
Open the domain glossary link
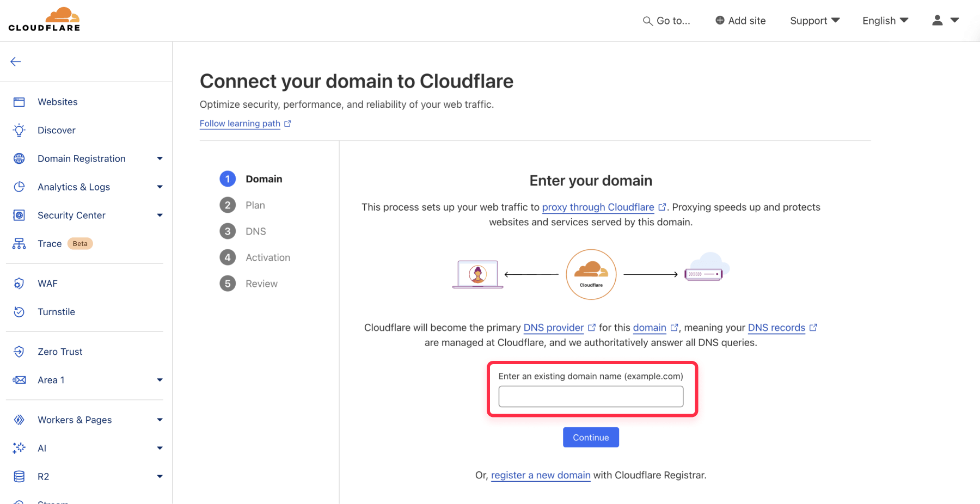[x=650, y=328]
